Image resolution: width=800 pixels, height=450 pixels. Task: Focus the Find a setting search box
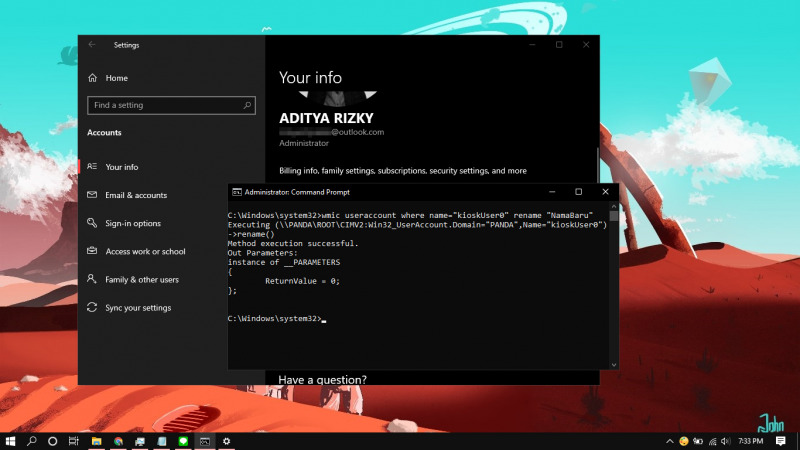[x=171, y=105]
